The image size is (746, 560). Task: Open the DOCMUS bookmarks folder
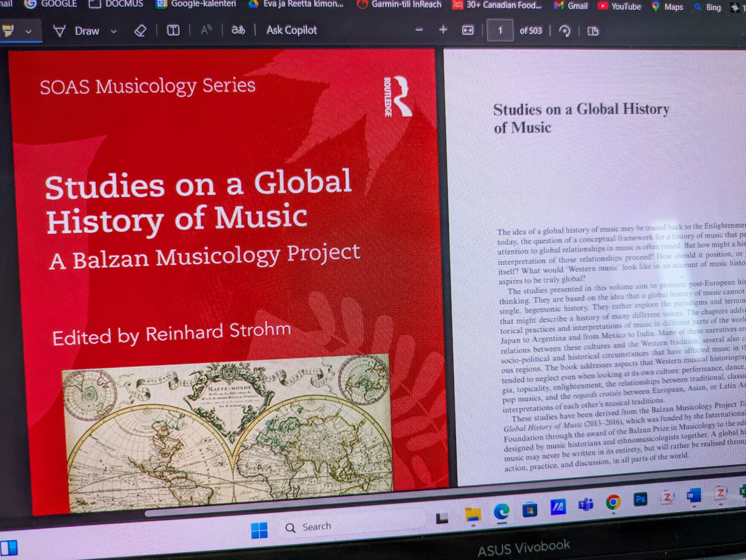pyautogui.click(x=116, y=4)
